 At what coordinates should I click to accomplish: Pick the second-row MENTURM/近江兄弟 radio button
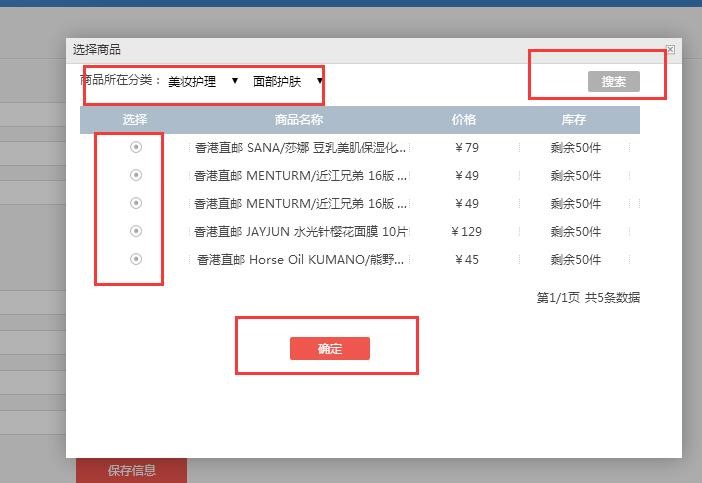click(x=136, y=175)
